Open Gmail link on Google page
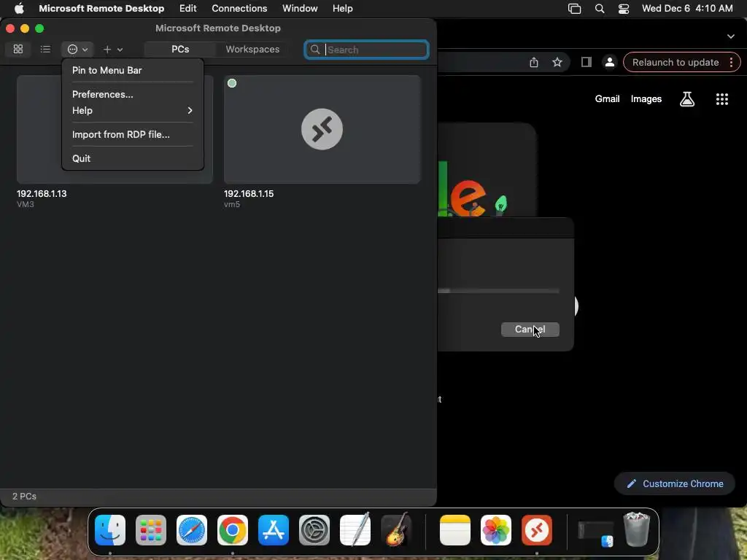Image resolution: width=747 pixels, height=560 pixels. (607, 99)
